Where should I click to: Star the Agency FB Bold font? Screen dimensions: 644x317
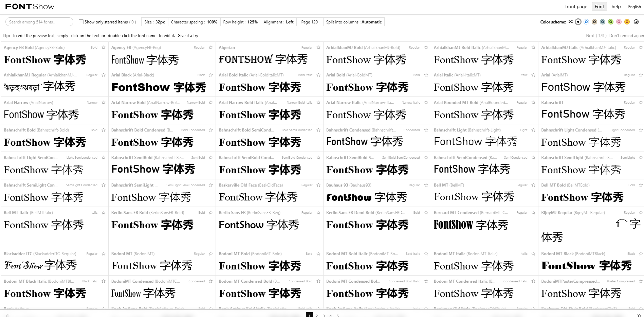(104, 48)
